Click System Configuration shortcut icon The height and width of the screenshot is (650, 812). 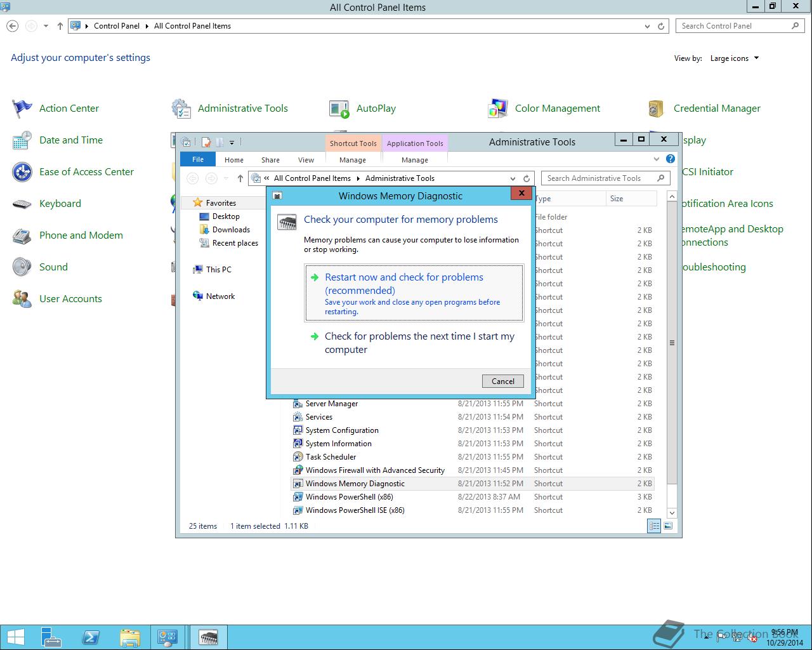tap(298, 430)
